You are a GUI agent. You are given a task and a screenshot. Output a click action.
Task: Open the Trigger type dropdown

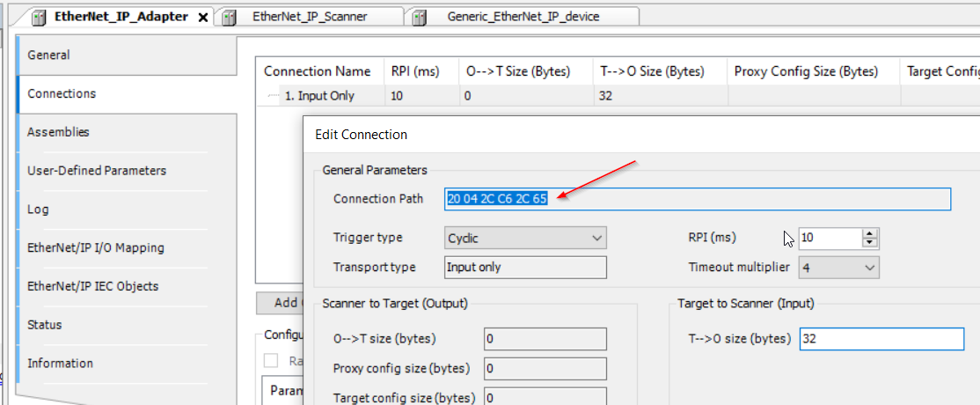(525, 238)
